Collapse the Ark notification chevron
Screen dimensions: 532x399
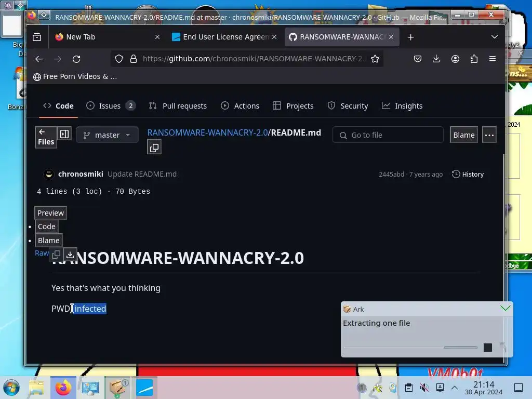(505, 309)
